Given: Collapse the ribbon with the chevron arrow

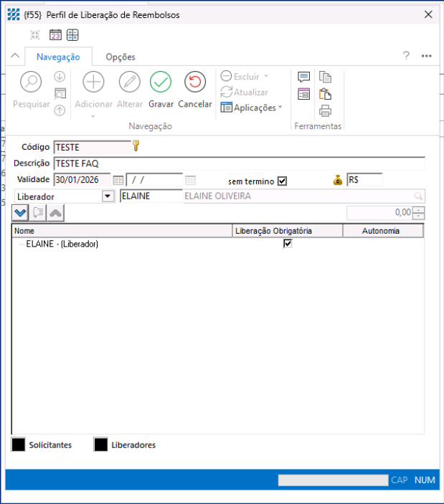Looking at the screenshot, I should tap(16, 57).
